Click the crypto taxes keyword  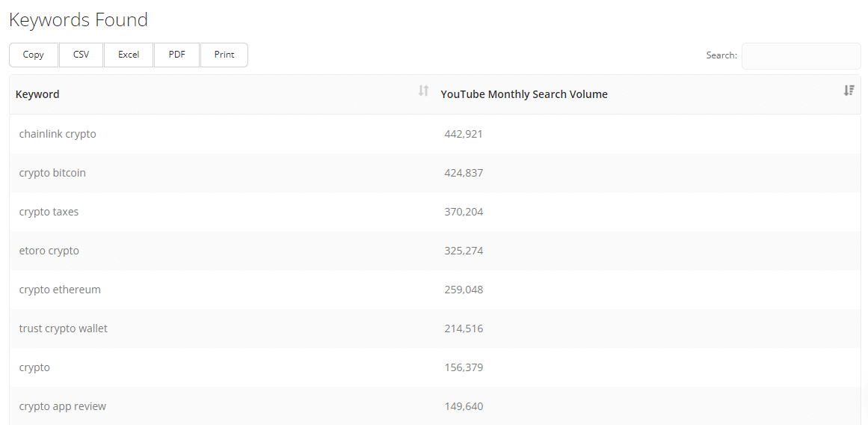(49, 212)
